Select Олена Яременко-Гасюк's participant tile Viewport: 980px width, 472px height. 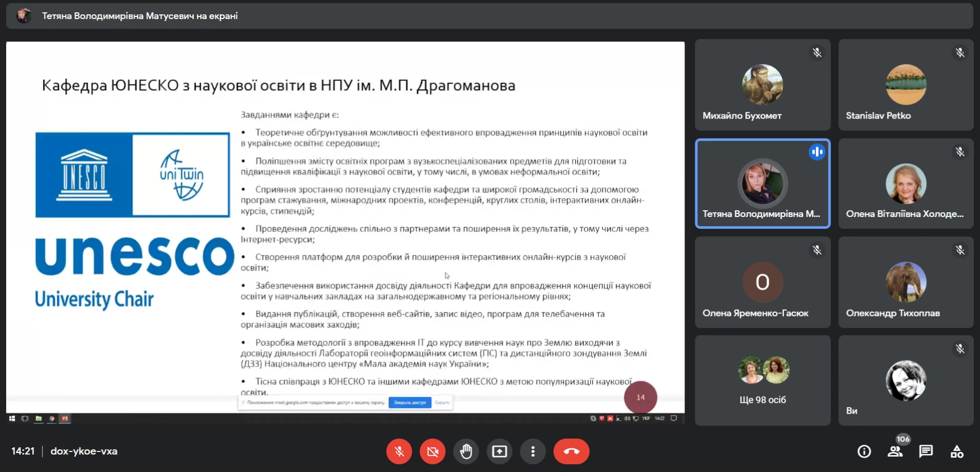[762, 282]
